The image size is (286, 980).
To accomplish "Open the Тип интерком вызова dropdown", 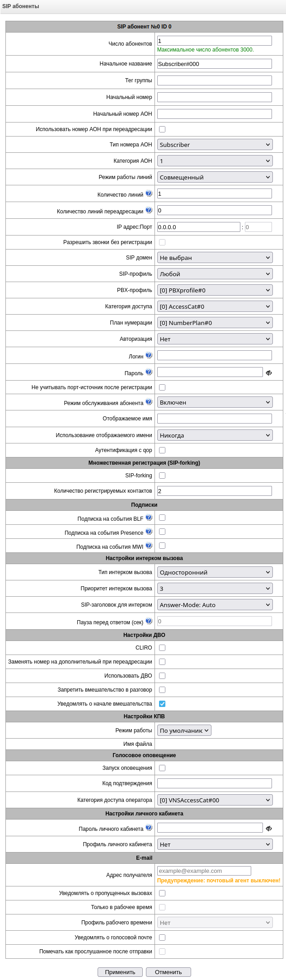I will 215,572.
